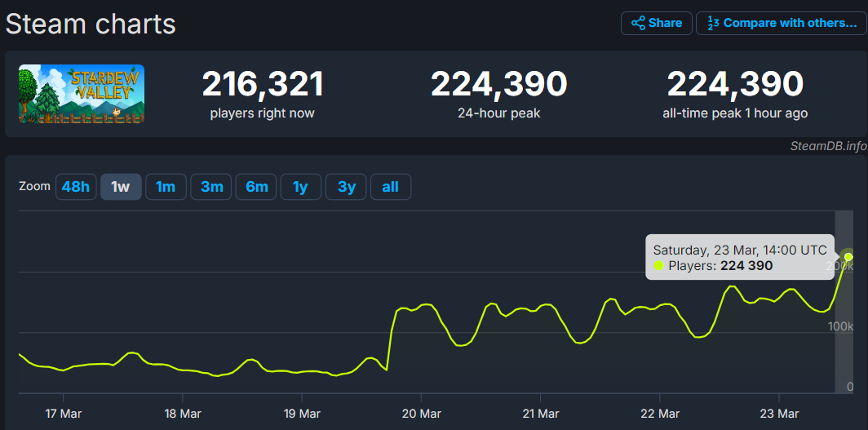Click the all-time peak 1 hour ago text
Image resolution: width=868 pixels, height=430 pixels.
click(735, 113)
